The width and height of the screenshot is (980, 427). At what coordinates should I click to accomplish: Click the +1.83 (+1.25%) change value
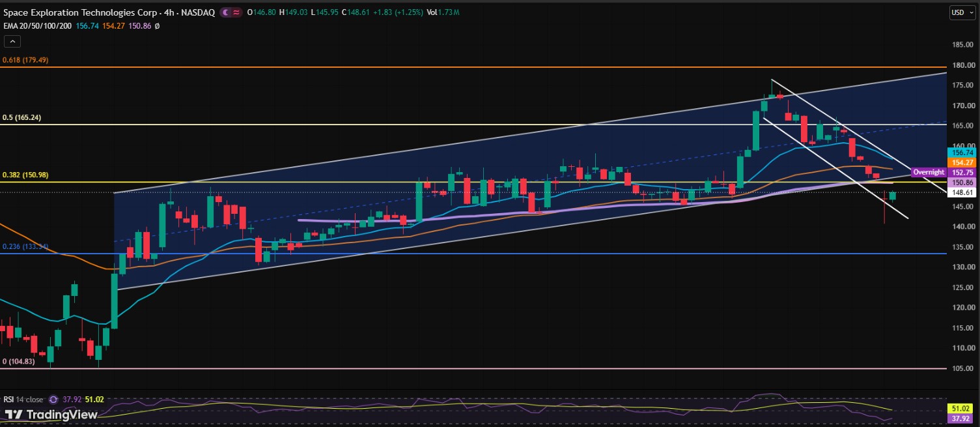click(399, 12)
